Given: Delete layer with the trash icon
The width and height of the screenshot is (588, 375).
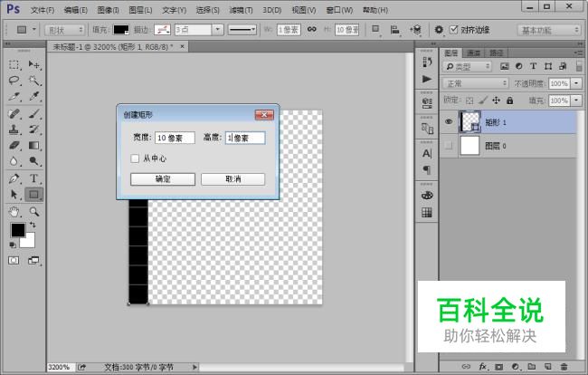Looking at the screenshot, I should click(x=564, y=366).
